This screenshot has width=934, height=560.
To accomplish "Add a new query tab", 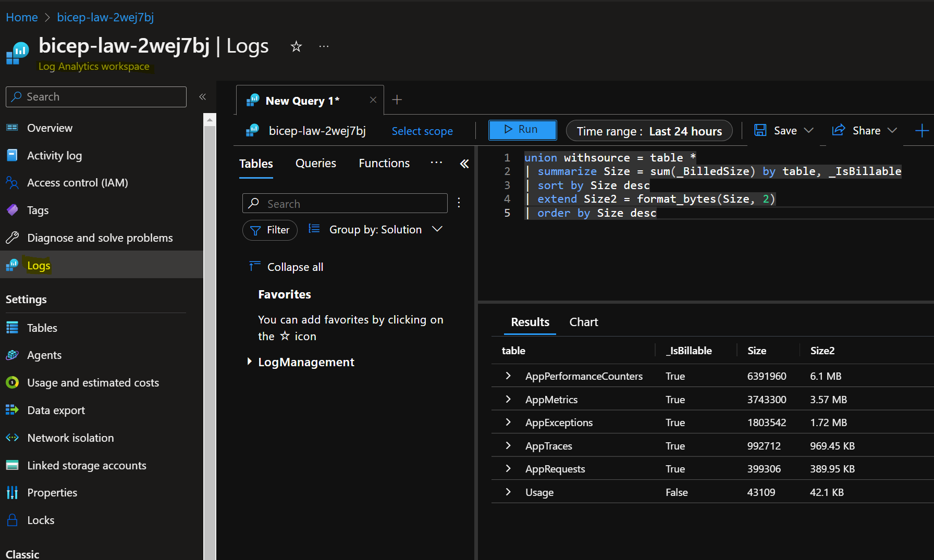I will pos(397,99).
